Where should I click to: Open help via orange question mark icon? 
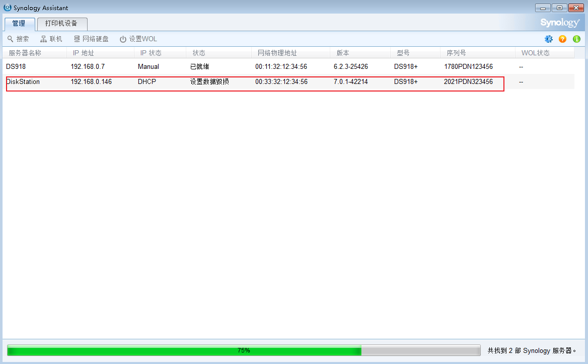563,39
